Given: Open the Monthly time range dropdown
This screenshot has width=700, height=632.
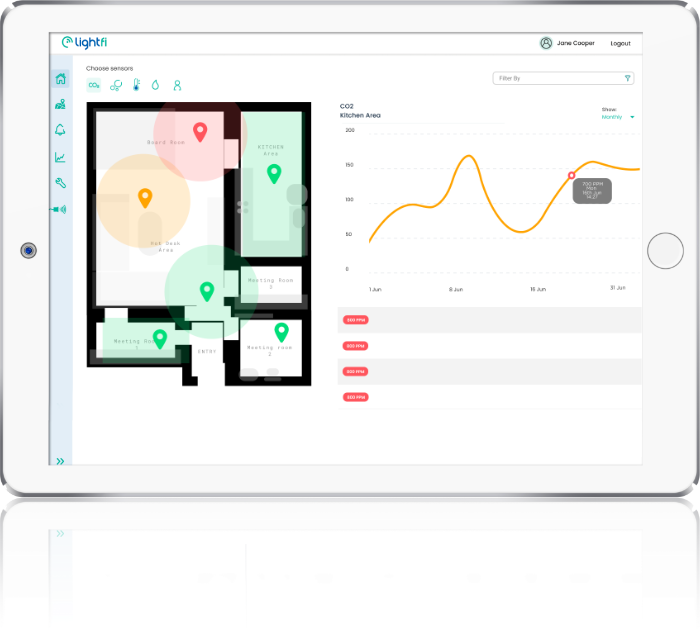Looking at the screenshot, I should (617, 117).
